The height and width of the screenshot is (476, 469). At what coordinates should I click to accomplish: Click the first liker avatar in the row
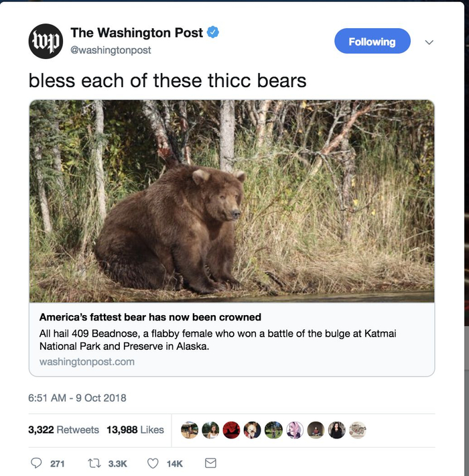point(190,430)
